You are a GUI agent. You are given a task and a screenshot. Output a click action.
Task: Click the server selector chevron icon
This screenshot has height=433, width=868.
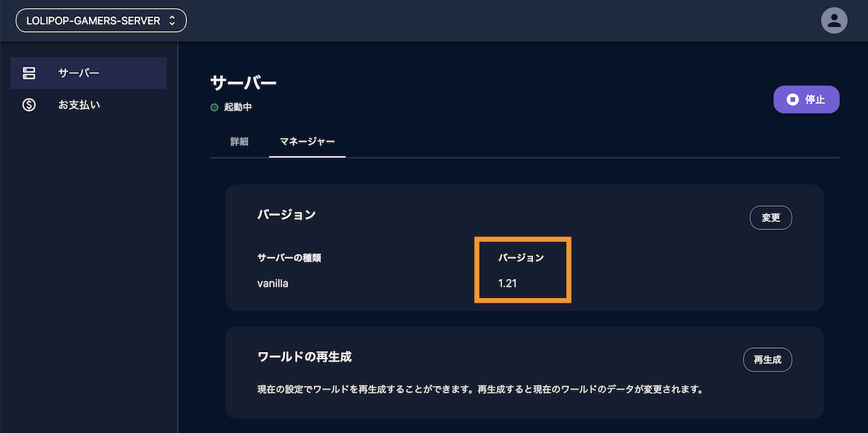(x=172, y=20)
